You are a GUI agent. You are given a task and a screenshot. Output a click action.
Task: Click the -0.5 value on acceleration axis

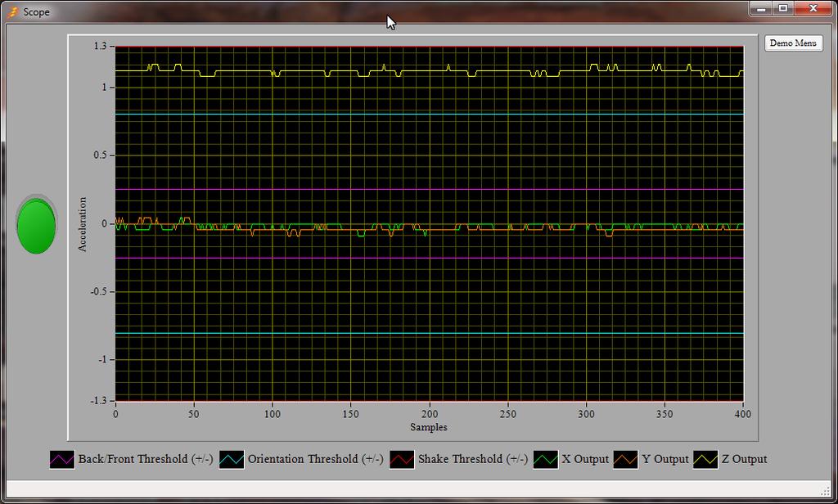[99, 292]
